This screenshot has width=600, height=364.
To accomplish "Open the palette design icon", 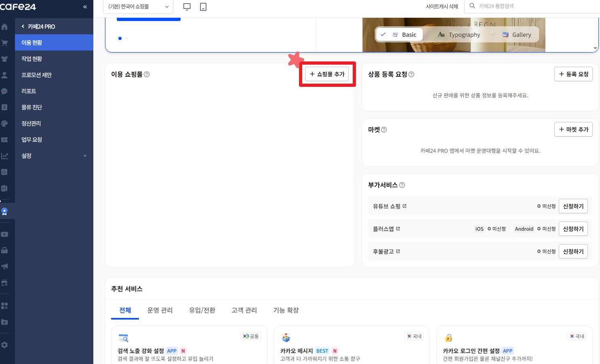I will click(4, 124).
